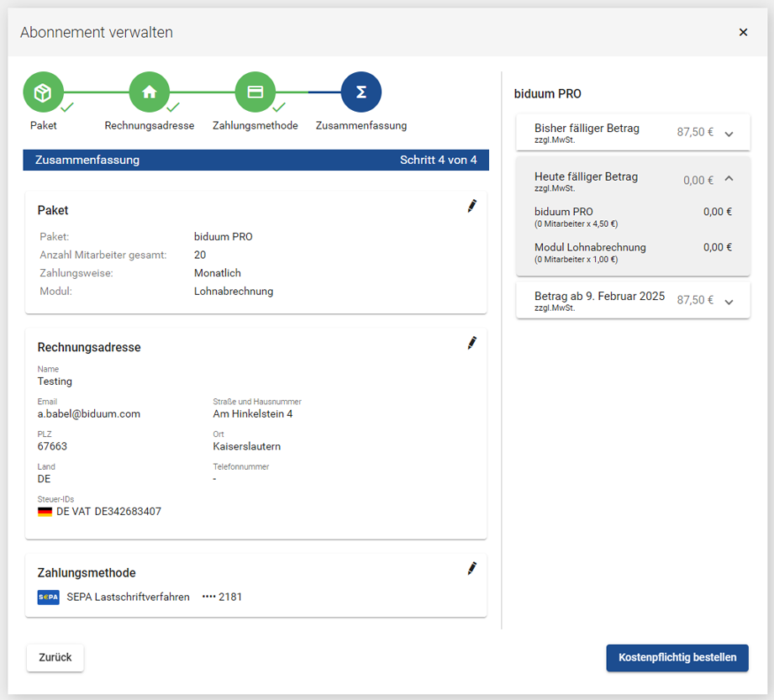
Task: Close the Abonnement verwalten dialog
Action: point(743,33)
